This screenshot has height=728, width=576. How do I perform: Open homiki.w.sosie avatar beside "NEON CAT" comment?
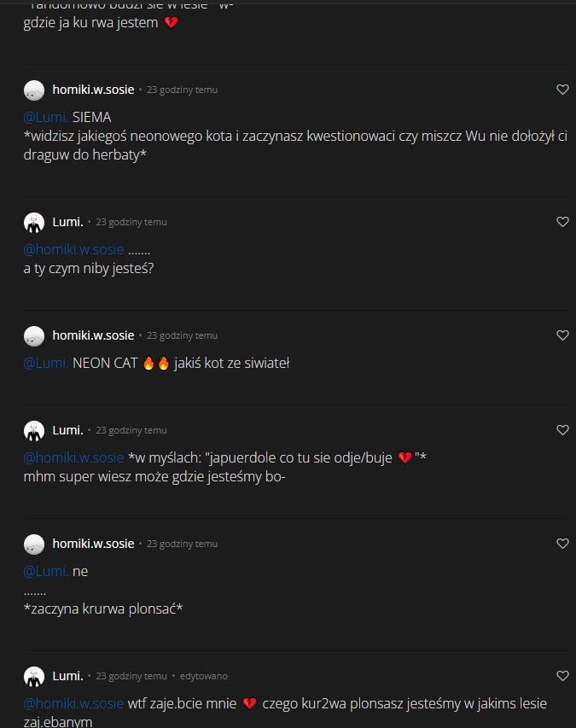34,336
